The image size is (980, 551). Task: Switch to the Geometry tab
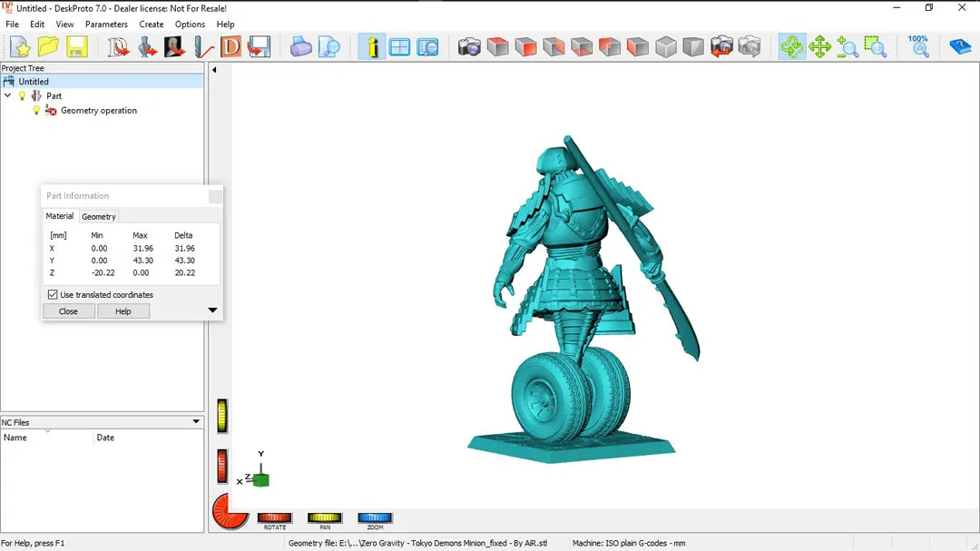tap(99, 216)
